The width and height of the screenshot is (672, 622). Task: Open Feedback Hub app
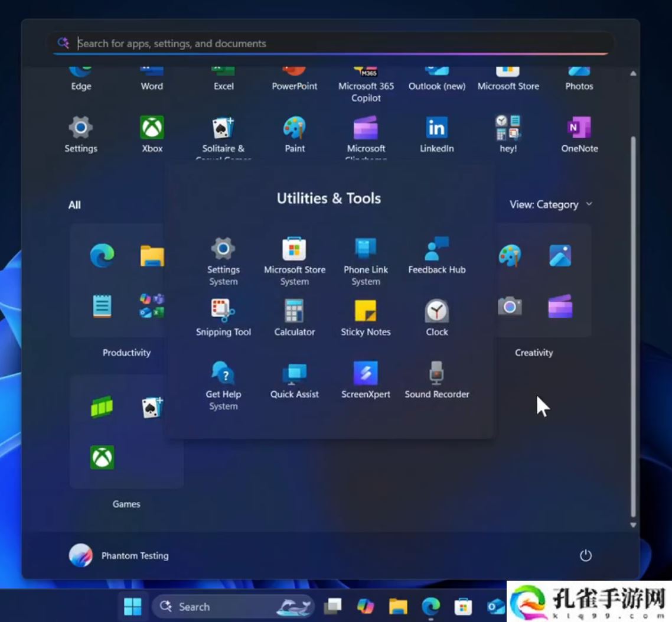[x=437, y=256]
